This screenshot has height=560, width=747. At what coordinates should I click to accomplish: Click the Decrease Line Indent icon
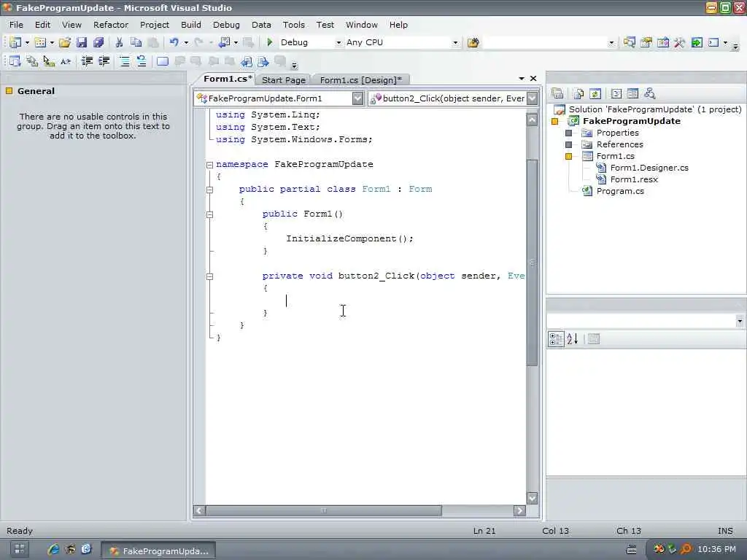pos(87,61)
